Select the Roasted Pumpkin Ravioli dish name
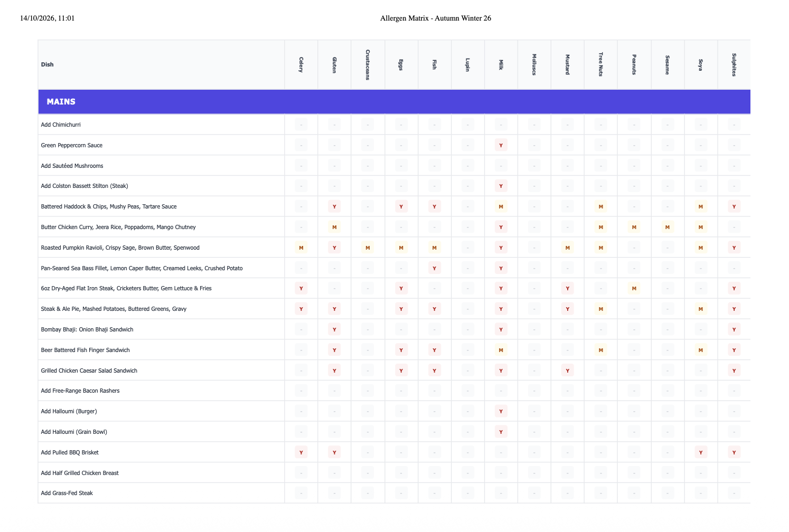Viewport: 789px width, 532px height. [120, 248]
